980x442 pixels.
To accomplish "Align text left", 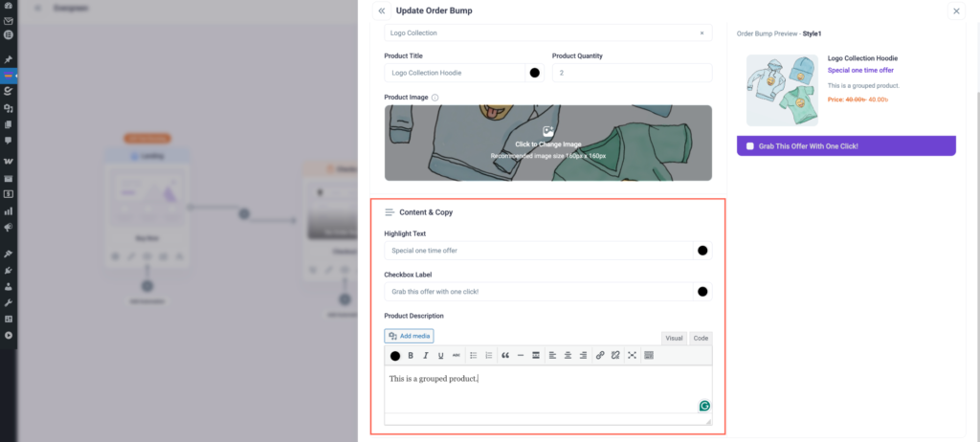I will pyautogui.click(x=552, y=355).
